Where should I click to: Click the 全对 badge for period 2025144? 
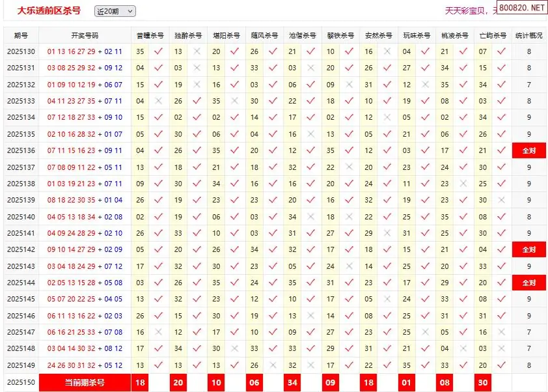[x=528, y=283]
